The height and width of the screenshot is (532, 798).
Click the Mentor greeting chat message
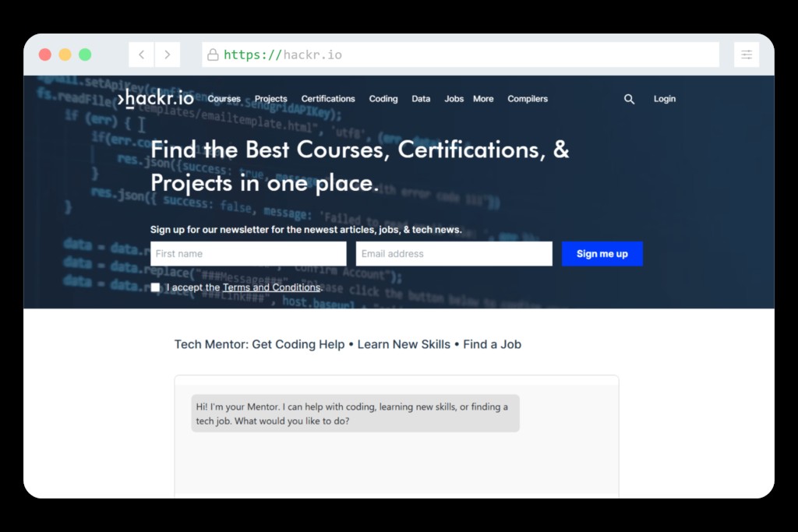[x=355, y=414]
